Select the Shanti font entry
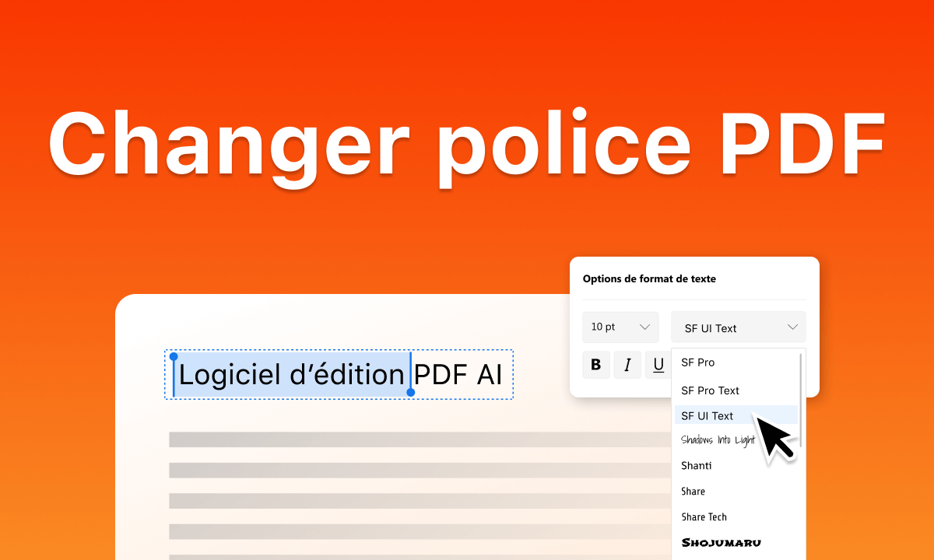 pyautogui.click(x=695, y=465)
